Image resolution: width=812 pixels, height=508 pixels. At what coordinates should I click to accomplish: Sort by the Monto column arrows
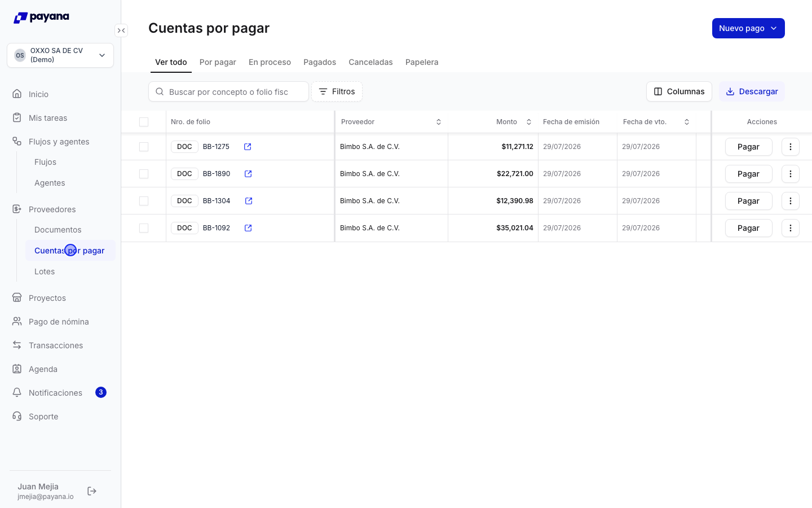point(529,122)
